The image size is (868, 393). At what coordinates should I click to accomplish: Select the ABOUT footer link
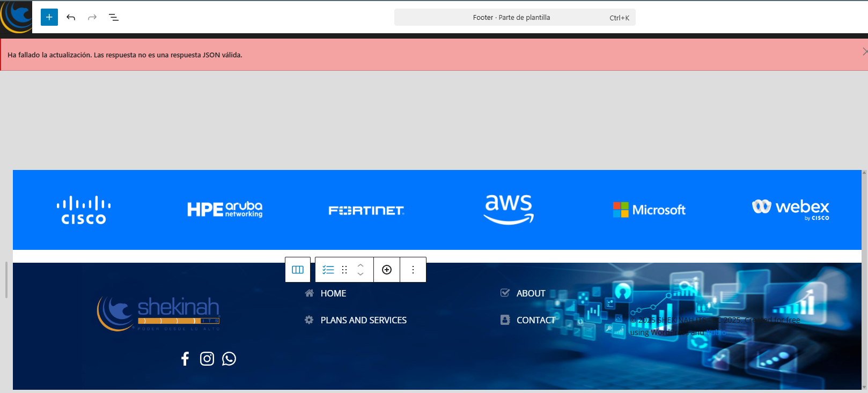point(531,293)
